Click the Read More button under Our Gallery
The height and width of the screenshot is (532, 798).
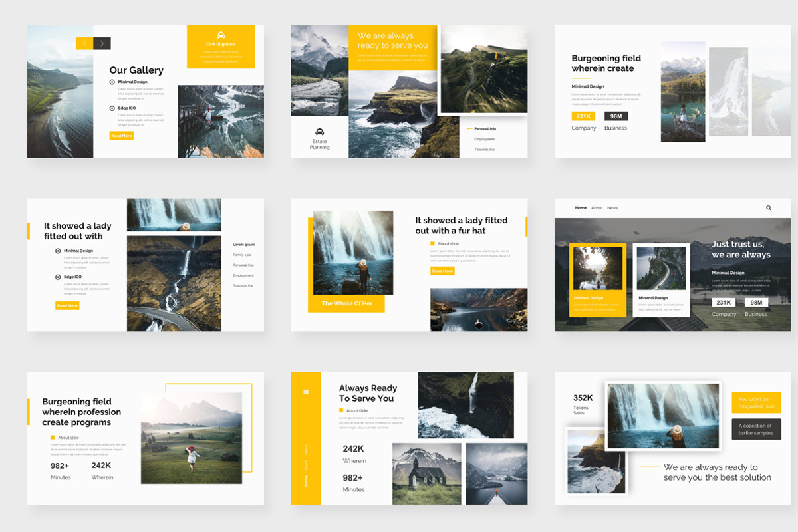tap(120, 135)
